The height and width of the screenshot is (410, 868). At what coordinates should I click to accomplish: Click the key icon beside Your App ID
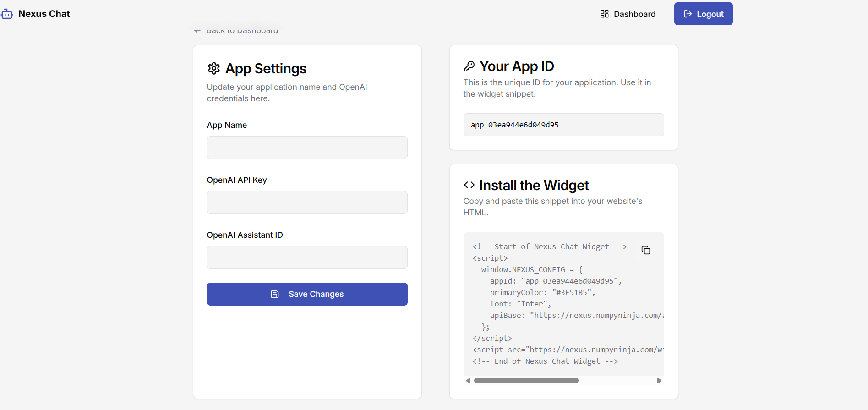coord(469,66)
